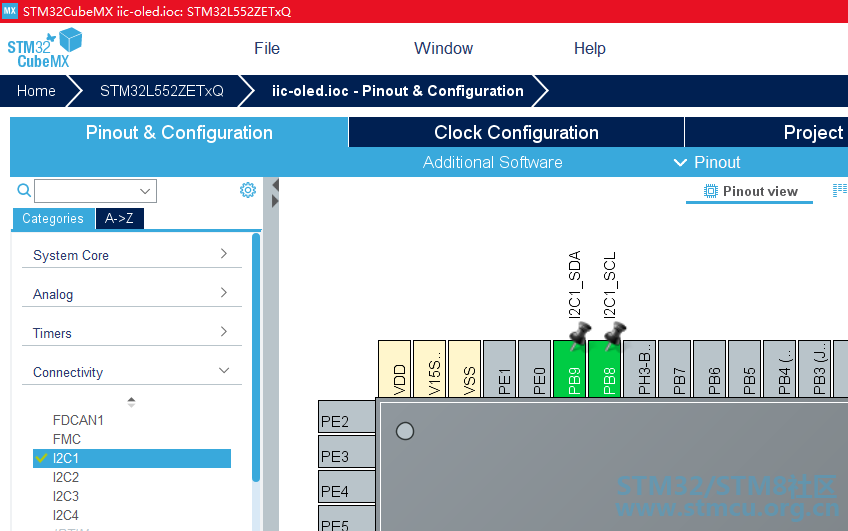Select FMC peripheral
The width and height of the screenshot is (848, 531).
[67, 439]
